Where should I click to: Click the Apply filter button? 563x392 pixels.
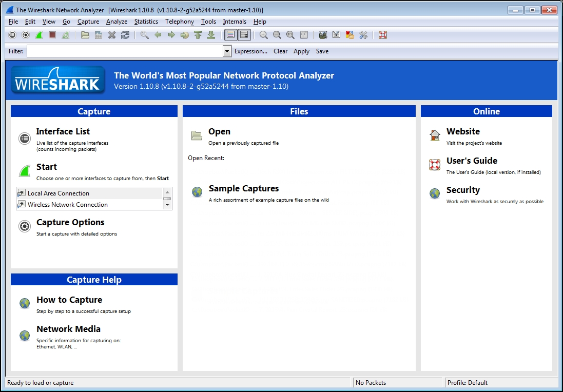click(301, 51)
